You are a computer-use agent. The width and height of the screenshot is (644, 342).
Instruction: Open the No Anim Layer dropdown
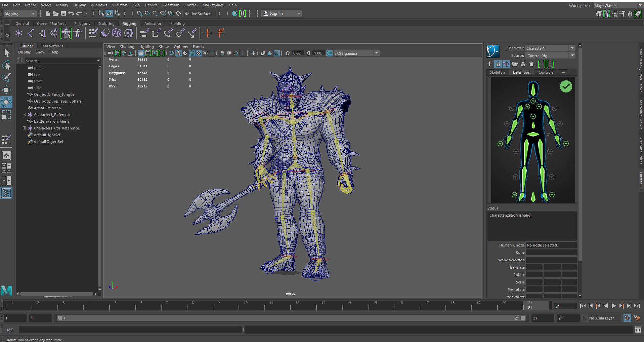pos(604,318)
